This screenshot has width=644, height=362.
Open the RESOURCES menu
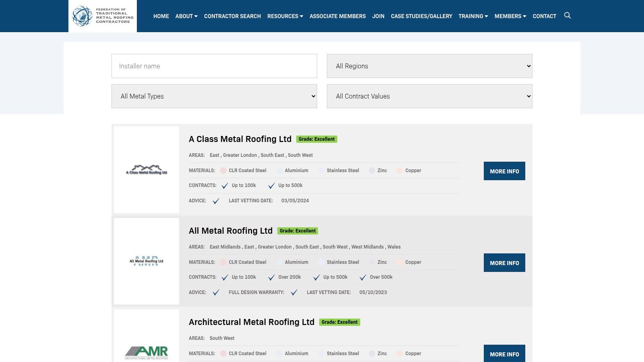tap(285, 16)
